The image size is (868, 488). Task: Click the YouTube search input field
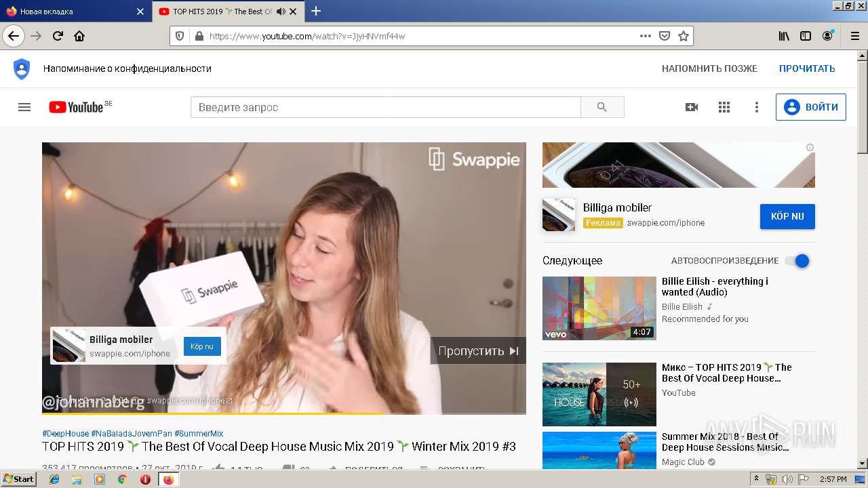click(386, 107)
